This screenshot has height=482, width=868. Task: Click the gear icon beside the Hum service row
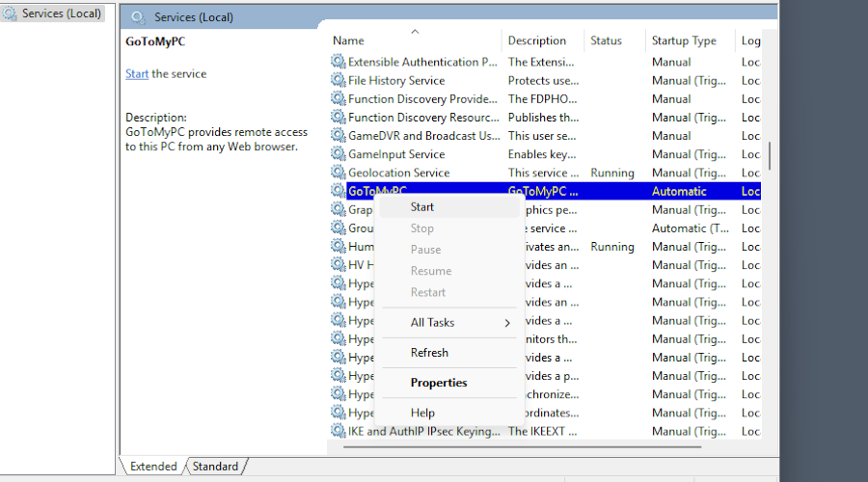coord(339,246)
